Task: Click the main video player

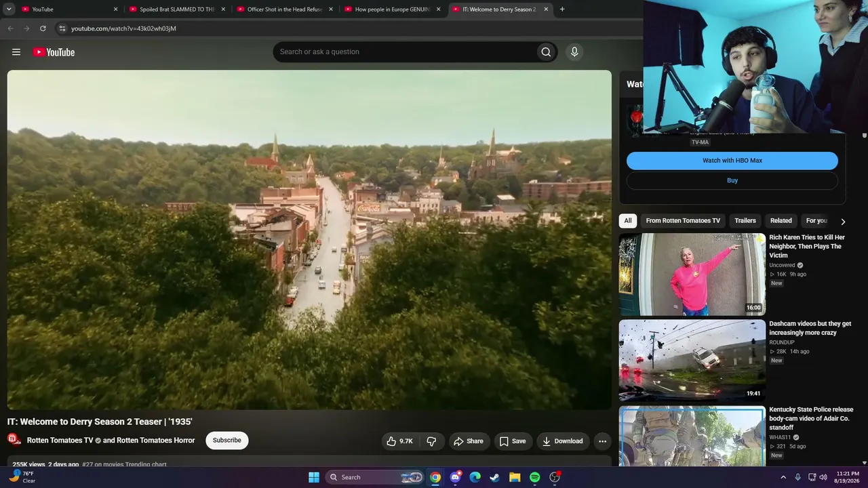Action: tap(309, 240)
